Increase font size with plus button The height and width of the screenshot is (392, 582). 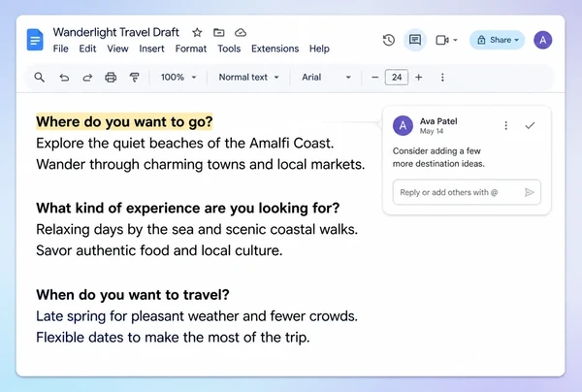(x=419, y=78)
